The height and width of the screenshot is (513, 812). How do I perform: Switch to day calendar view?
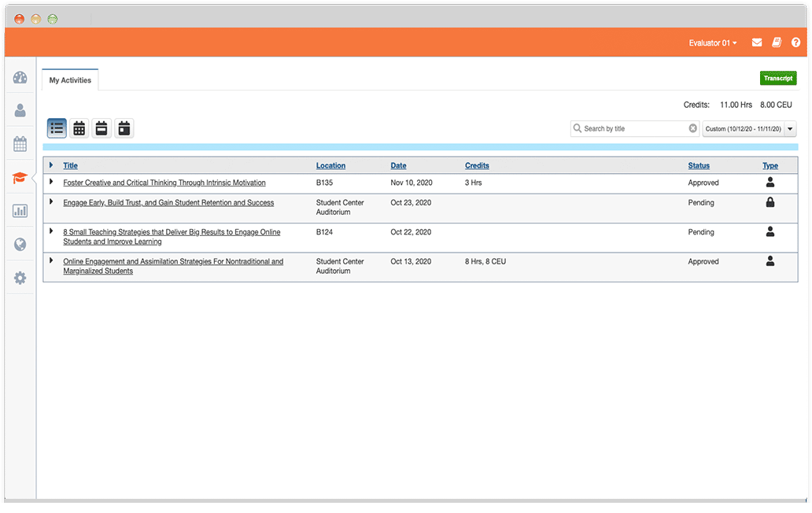coord(124,128)
